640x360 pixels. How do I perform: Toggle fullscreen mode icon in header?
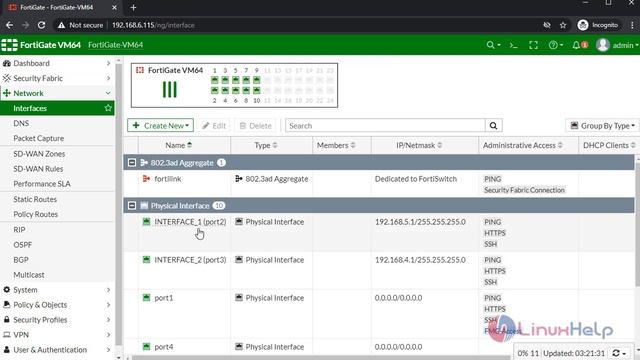(x=533, y=45)
